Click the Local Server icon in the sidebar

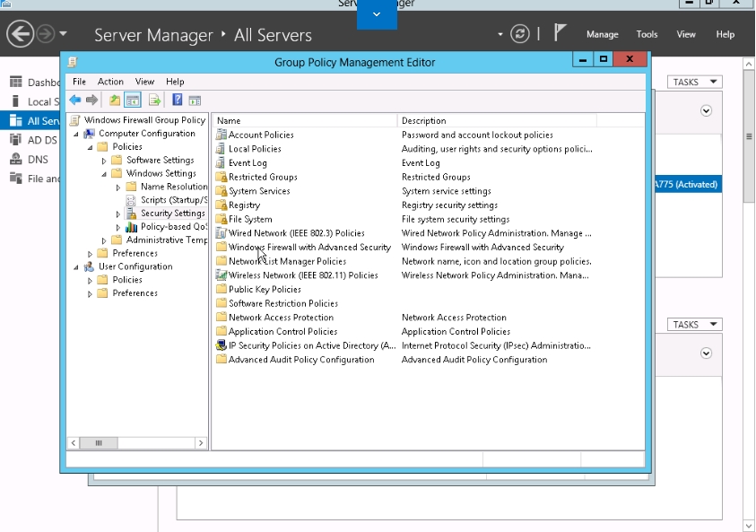pyautogui.click(x=16, y=101)
